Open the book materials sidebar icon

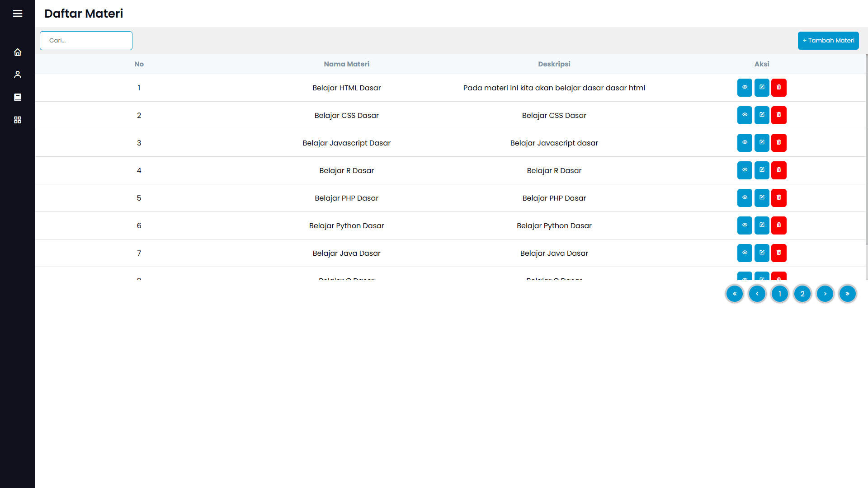coord(18,97)
